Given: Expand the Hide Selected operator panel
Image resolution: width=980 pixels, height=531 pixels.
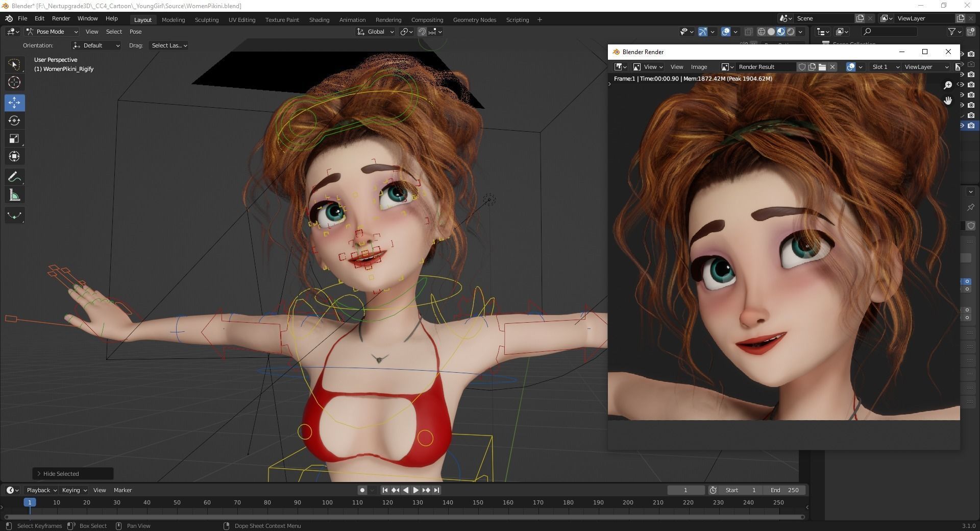Looking at the screenshot, I should pyautogui.click(x=73, y=474).
